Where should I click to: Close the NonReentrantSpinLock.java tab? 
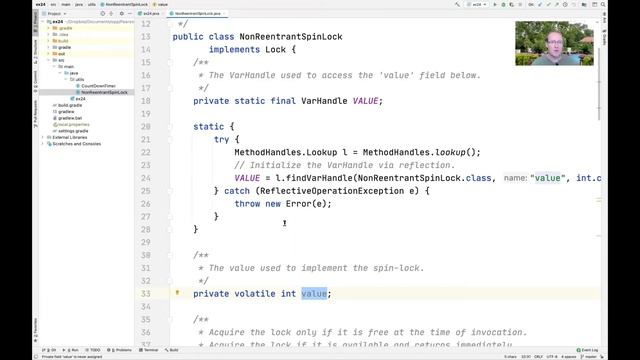[224, 13]
